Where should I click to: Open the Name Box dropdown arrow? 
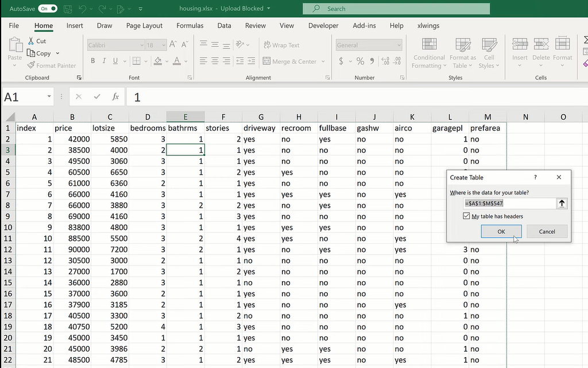coord(49,97)
